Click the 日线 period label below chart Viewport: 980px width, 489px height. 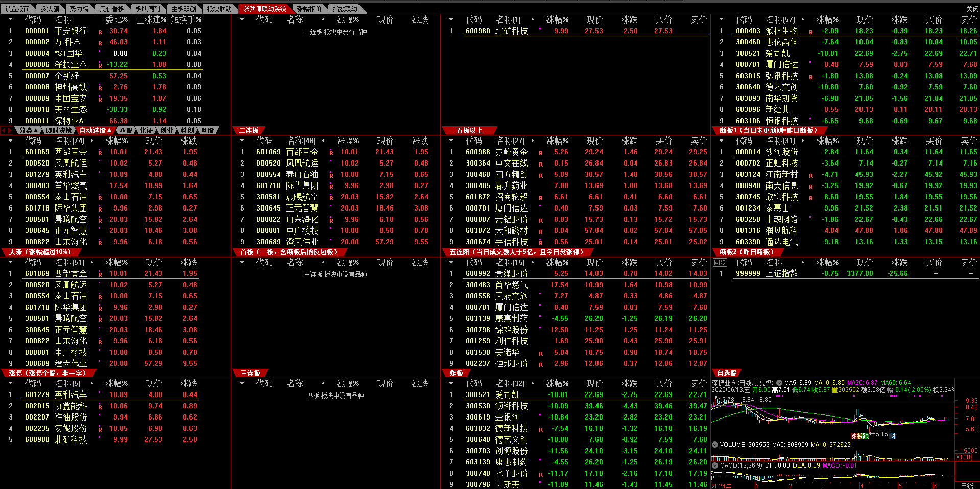click(x=967, y=485)
